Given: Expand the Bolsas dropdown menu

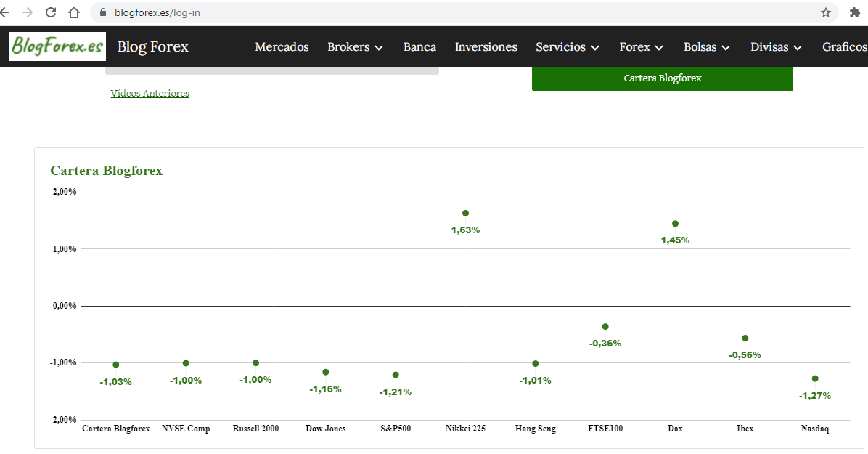Looking at the screenshot, I should pyautogui.click(x=707, y=47).
